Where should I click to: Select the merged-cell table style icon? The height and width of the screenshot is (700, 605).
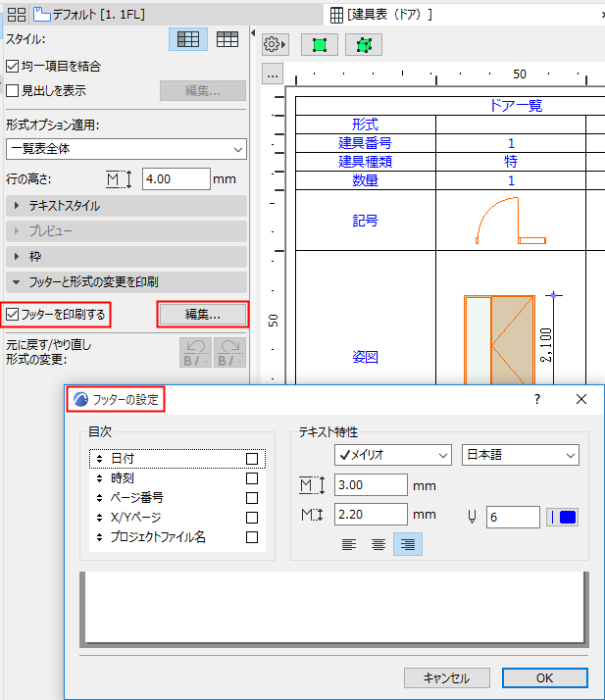click(x=188, y=39)
